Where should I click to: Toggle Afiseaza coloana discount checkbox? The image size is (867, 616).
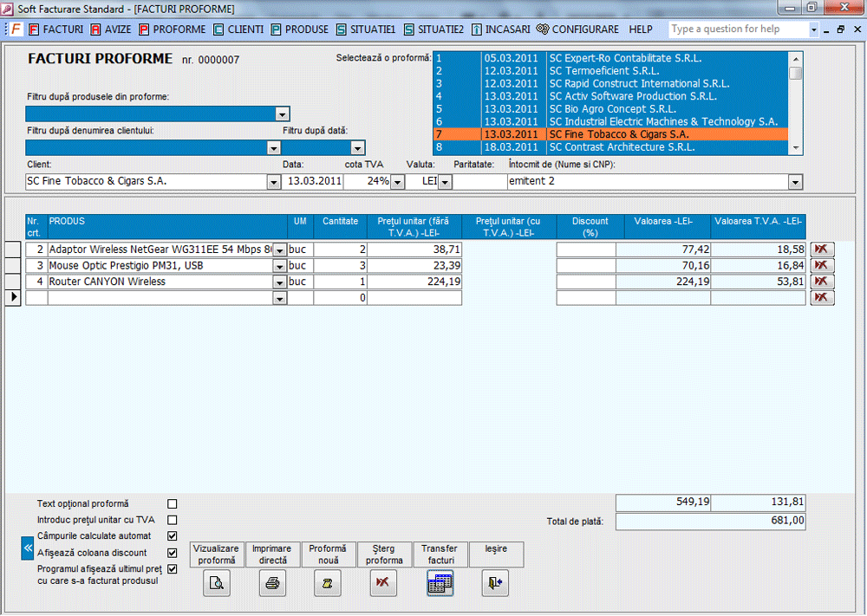point(173,553)
